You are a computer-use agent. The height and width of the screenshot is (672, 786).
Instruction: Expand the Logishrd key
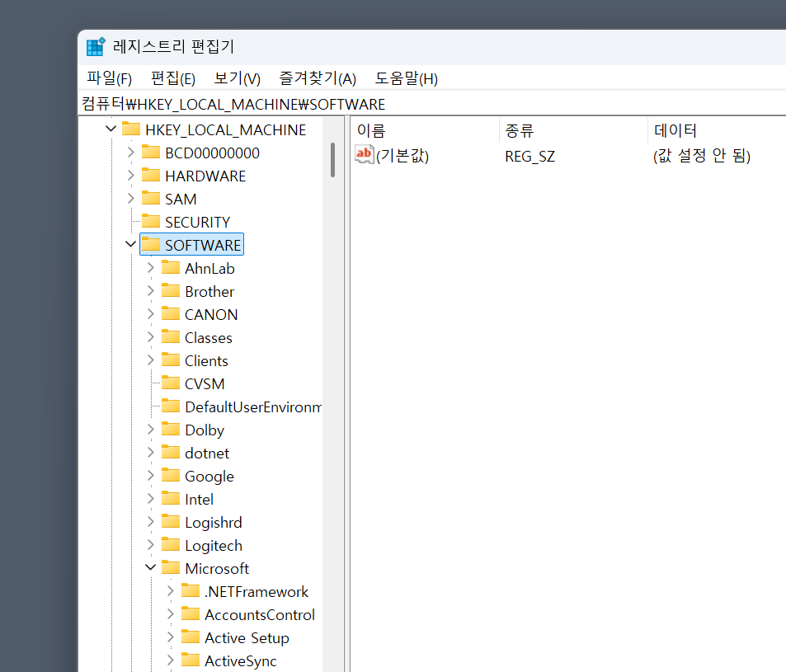pyautogui.click(x=150, y=522)
